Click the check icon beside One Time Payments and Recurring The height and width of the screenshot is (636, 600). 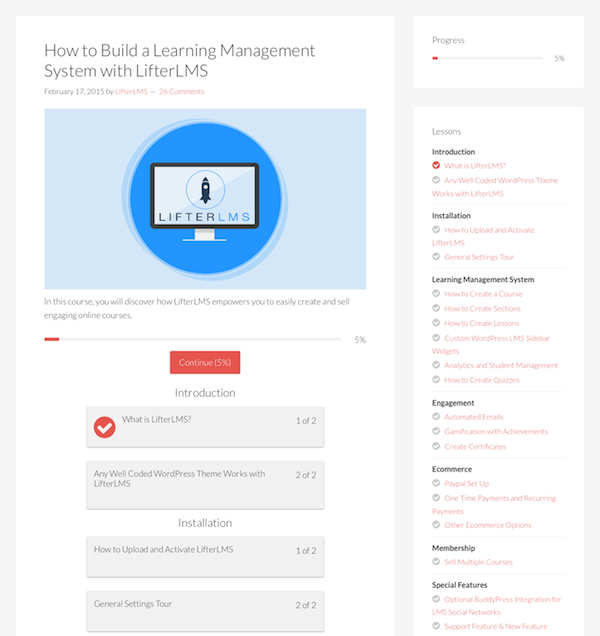click(x=436, y=497)
